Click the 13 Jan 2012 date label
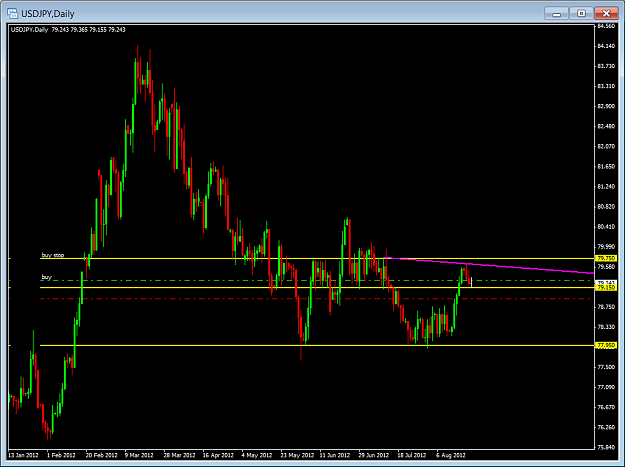The height and width of the screenshot is (467, 625). tap(23, 455)
